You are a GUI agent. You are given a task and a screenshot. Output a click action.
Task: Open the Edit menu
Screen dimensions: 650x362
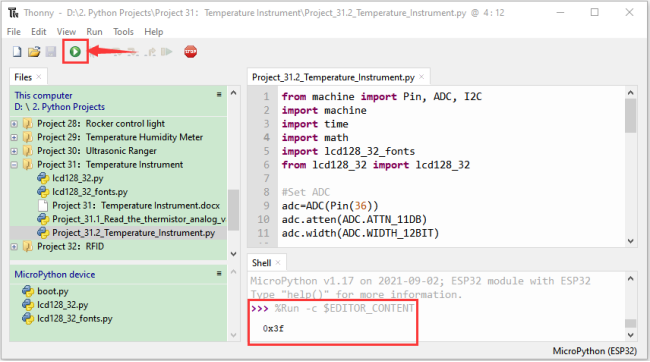coord(39,32)
